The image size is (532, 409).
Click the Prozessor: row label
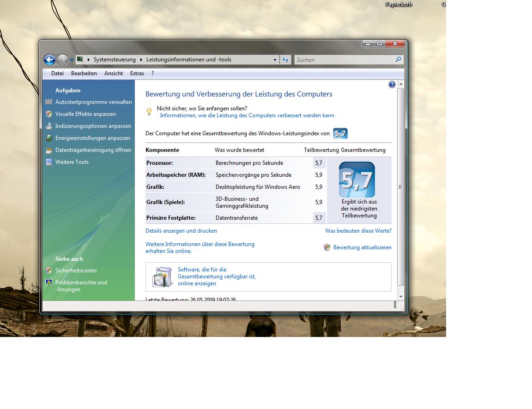click(x=159, y=163)
